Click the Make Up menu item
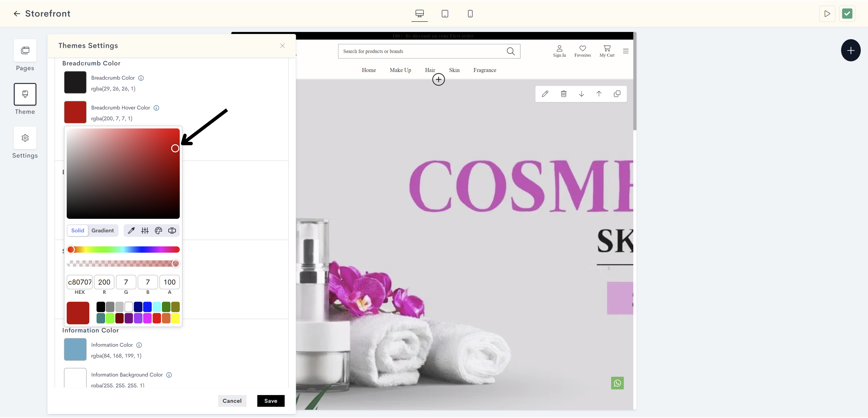Image resolution: width=868 pixels, height=418 pixels. coord(400,70)
